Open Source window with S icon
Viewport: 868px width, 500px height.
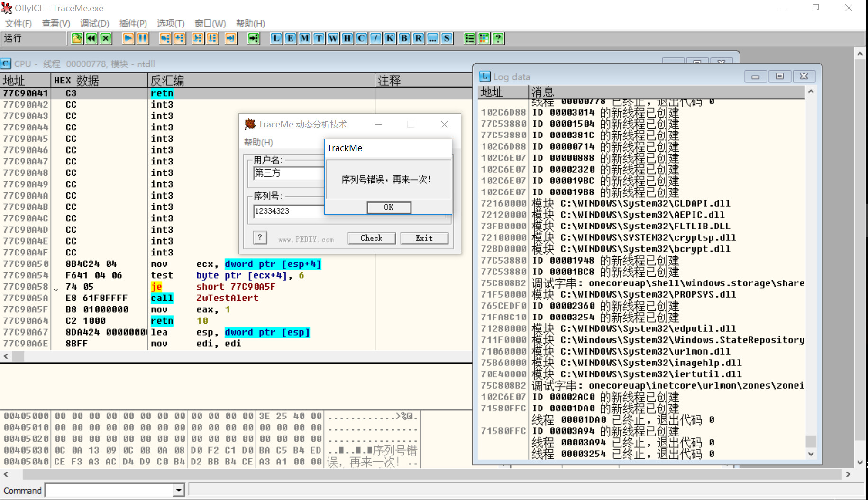tap(447, 38)
